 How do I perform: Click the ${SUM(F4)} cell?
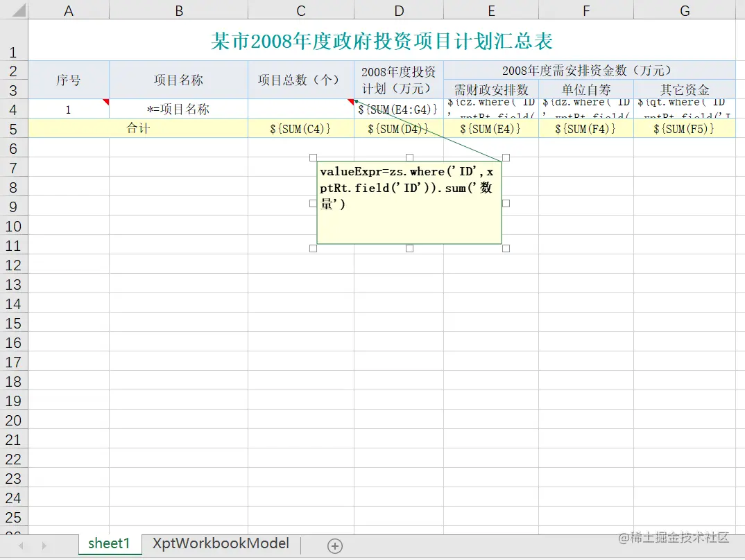point(586,129)
